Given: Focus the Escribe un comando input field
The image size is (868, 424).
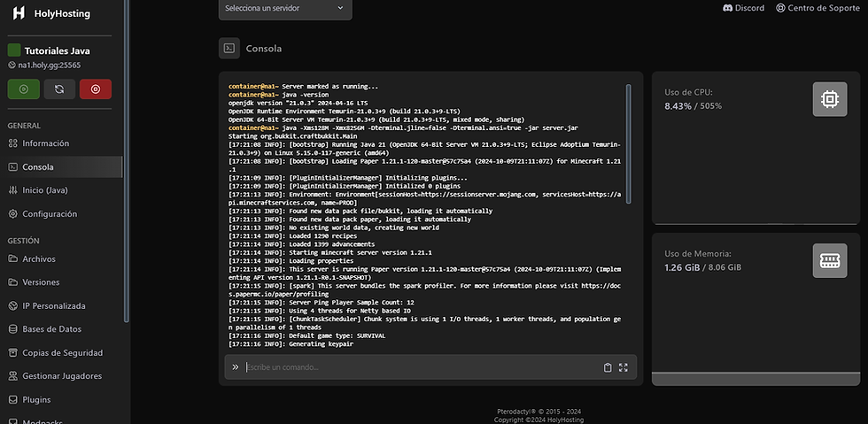Looking at the screenshot, I should pyautogui.click(x=421, y=367).
